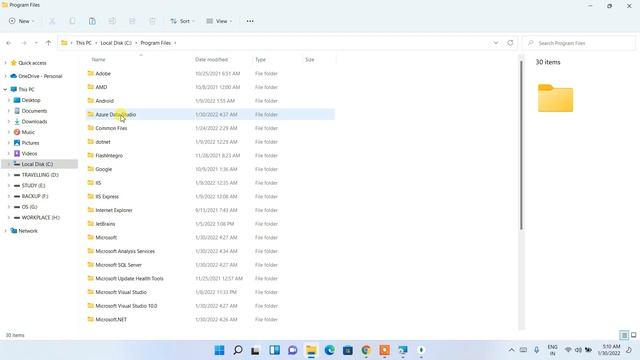Open the taskbar clock and date
The width and height of the screenshot is (640, 360).
click(610, 350)
